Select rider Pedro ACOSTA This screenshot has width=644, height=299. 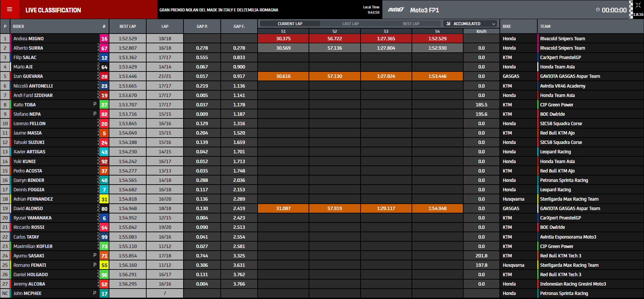(x=28, y=171)
